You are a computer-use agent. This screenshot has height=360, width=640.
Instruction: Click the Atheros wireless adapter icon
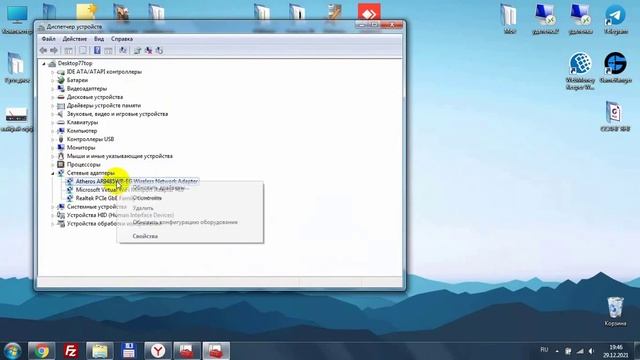pyautogui.click(x=70, y=181)
